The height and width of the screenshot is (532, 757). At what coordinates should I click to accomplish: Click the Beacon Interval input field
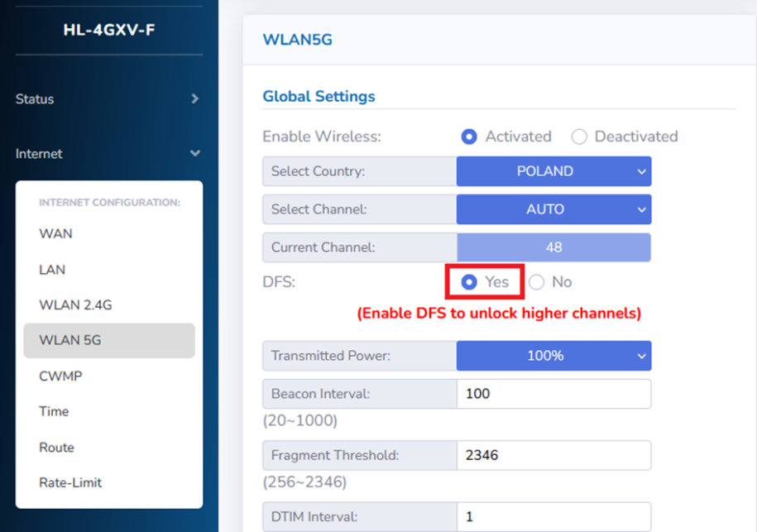(553, 394)
